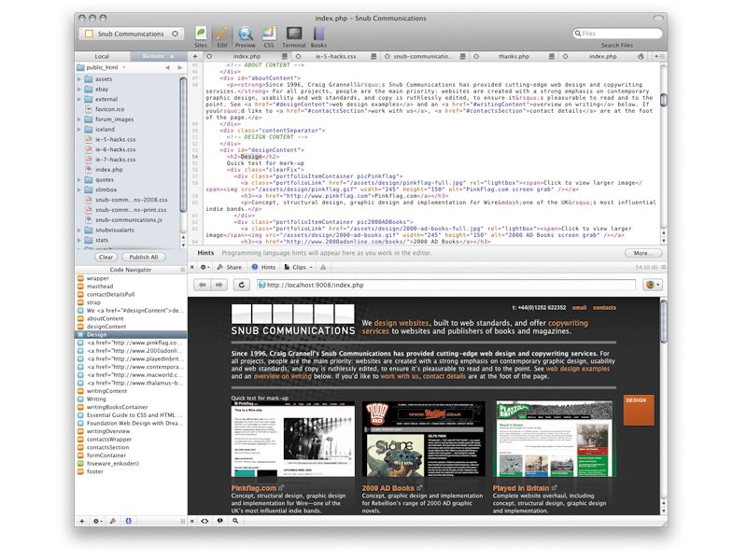Click the warning triangle icon next to Clips
Image resolution: width=747 pixels, height=560 pixels.
pyautogui.click(x=323, y=267)
